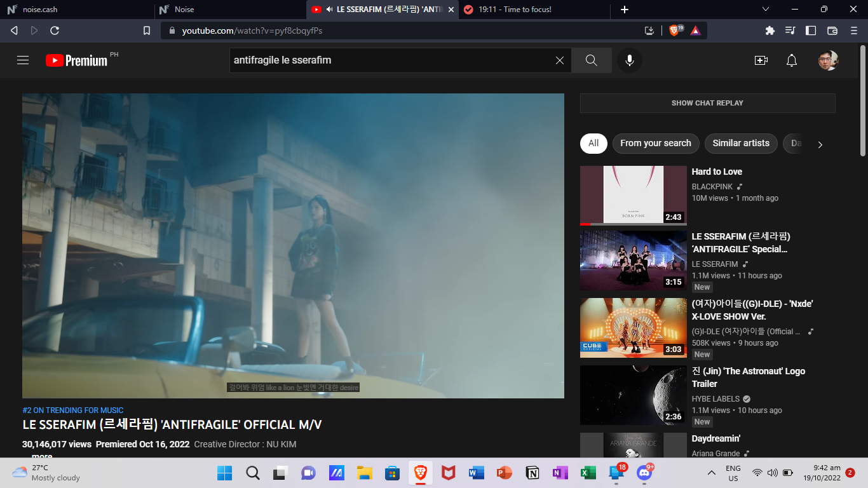Image resolution: width=868 pixels, height=488 pixels.
Task: Show more filter chips with the right arrow
Action: tap(820, 144)
